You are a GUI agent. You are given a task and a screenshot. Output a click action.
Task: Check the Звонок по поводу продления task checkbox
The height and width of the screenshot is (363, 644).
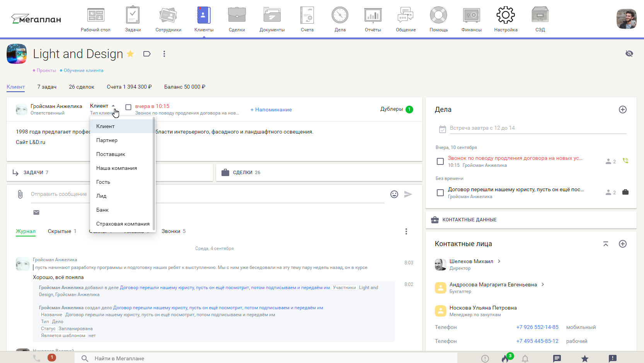pyautogui.click(x=440, y=161)
